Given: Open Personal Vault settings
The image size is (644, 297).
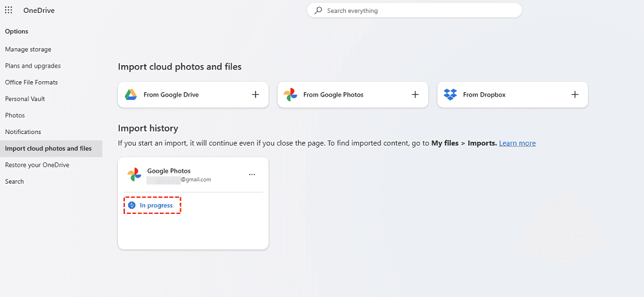Looking at the screenshot, I should (x=25, y=99).
